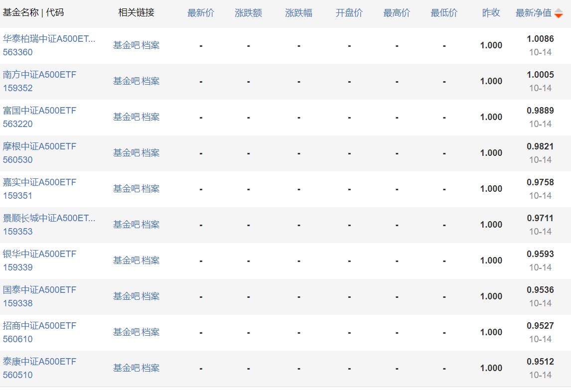Image resolution: width=571 pixels, height=392 pixels.
Task: Sort table by 最新价 column header
Action: (x=201, y=13)
